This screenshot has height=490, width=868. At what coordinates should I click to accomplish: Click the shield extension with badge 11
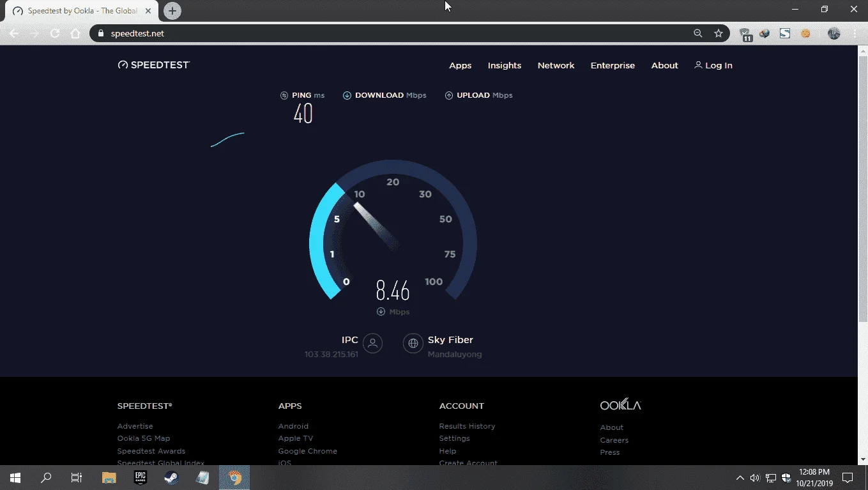coord(745,34)
